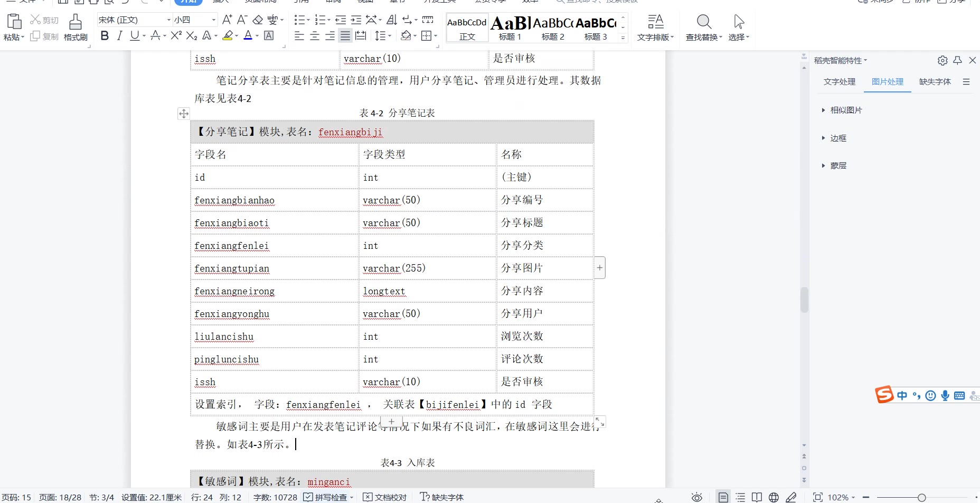Click the table move handle icon
This screenshot has width=980, height=503.
(x=183, y=114)
